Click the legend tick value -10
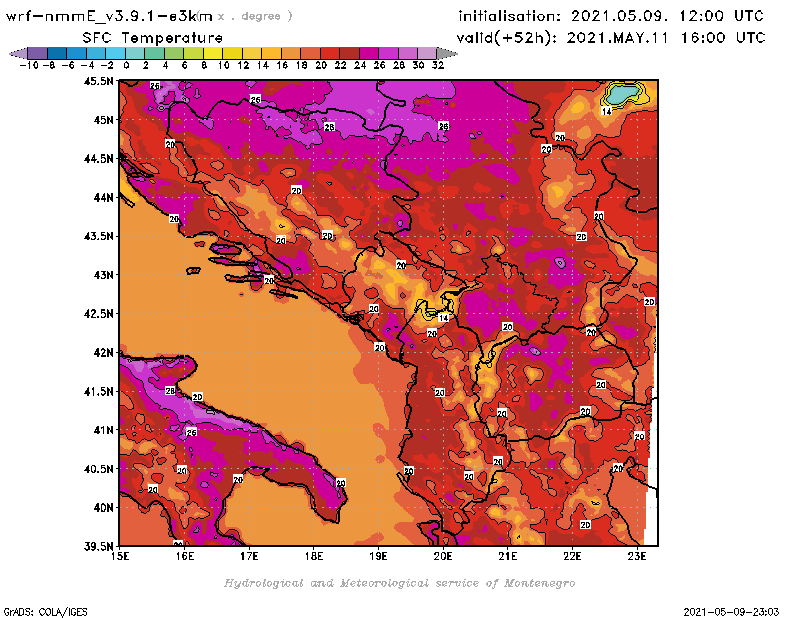This screenshot has height=618, width=800. (29, 65)
